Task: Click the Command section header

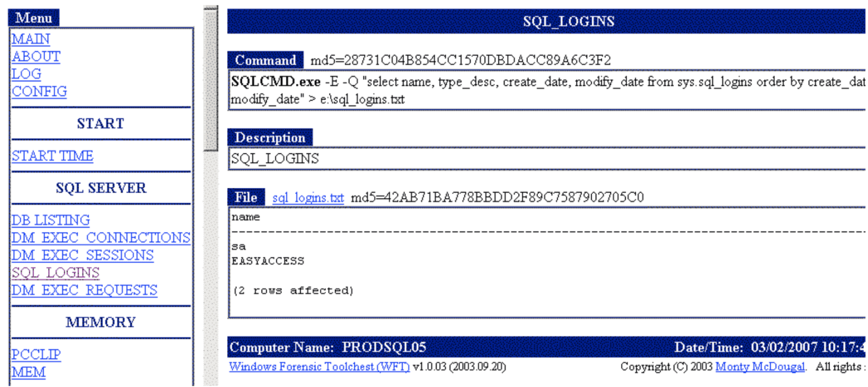Action: coord(266,60)
